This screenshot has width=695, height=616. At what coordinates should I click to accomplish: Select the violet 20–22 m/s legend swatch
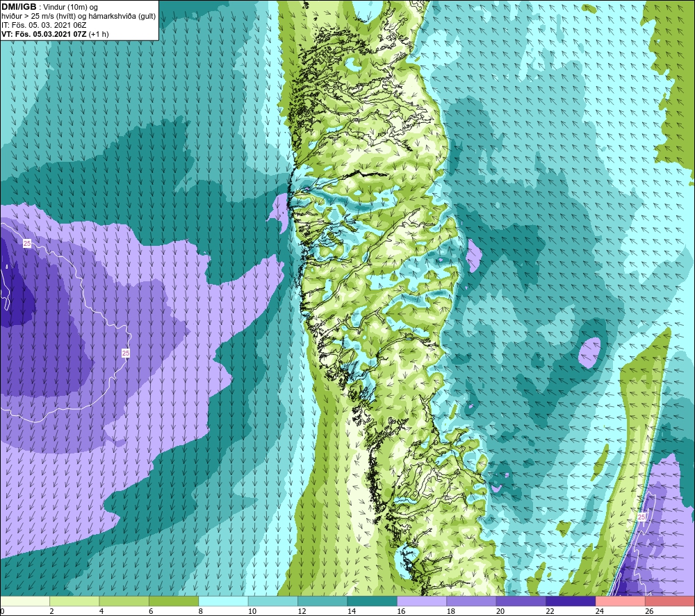point(521,601)
